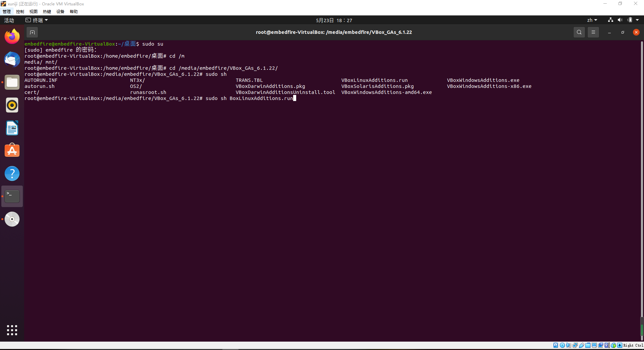Open Rhythmbox from the dock
Image resolution: width=644 pixels, height=350 pixels.
pyautogui.click(x=12, y=105)
